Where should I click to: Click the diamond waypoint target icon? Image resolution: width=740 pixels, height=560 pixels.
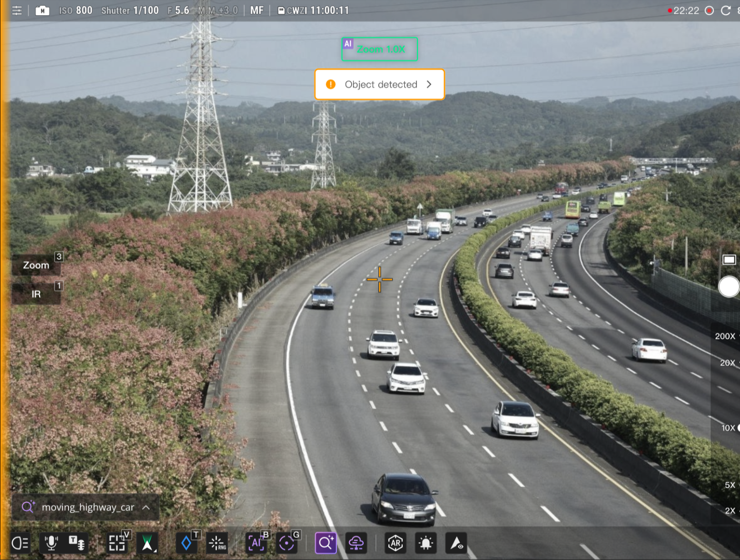[x=187, y=543]
